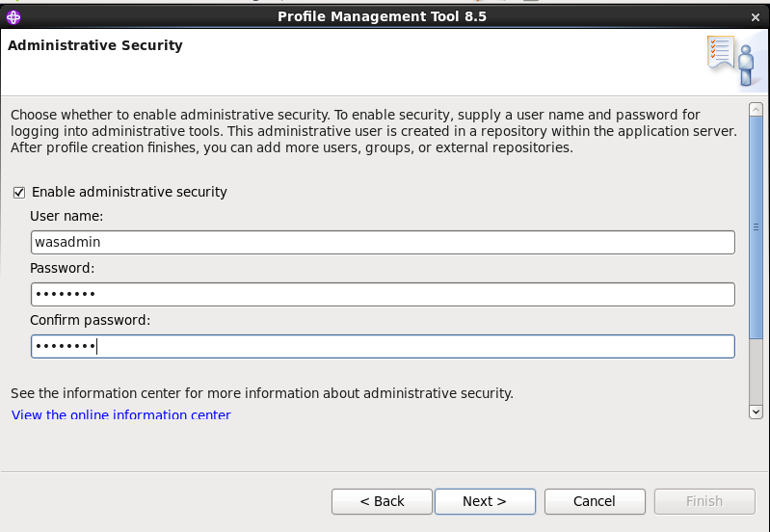The width and height of the screenshot is (770, 532).
Task: Click the Back button
Action: click(x=382, y=501)
